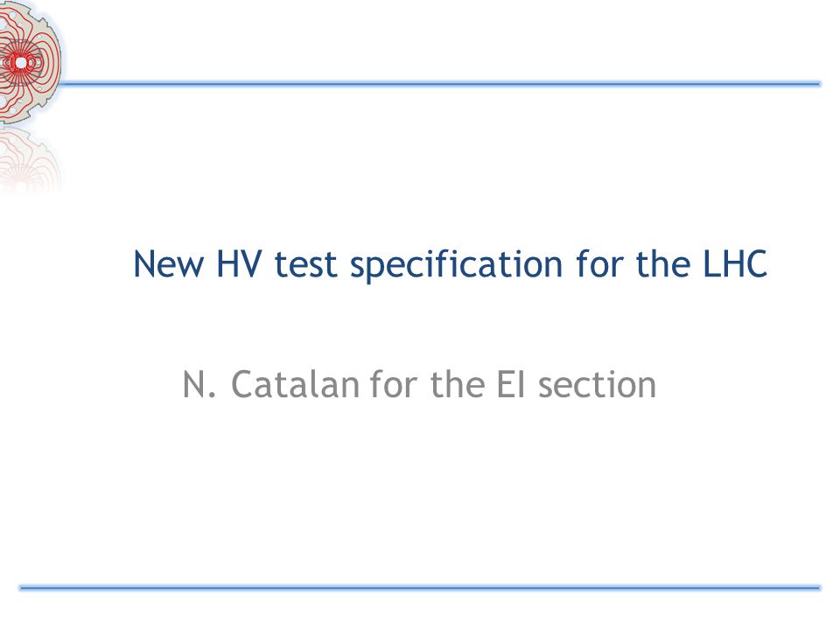Click the subtitle 'N. Catalan for the EI section'
The image size is (840, 630).
tap(419, 385)
